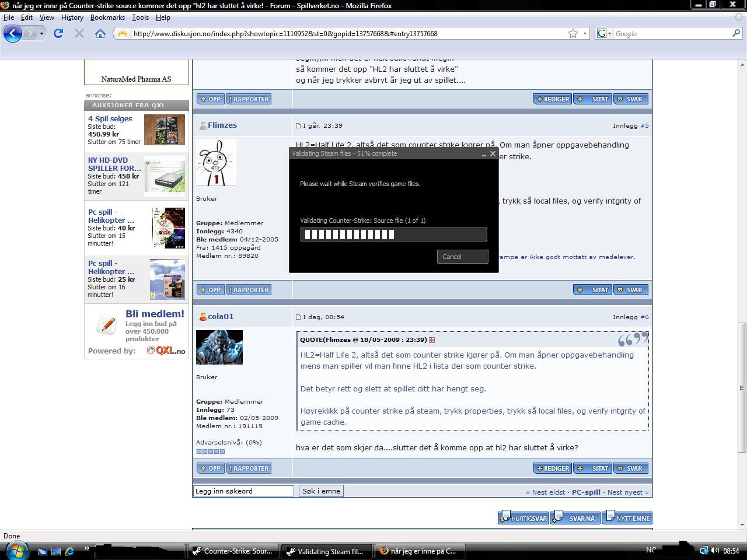The height and width of the screenshot is (560, 747).
Task: Open the Edit menu
Action: [27, 17]
